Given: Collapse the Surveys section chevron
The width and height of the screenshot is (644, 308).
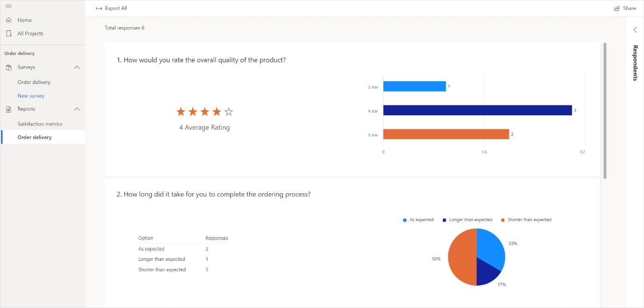Looking at the screenshot, I should (x=77, y=68).
